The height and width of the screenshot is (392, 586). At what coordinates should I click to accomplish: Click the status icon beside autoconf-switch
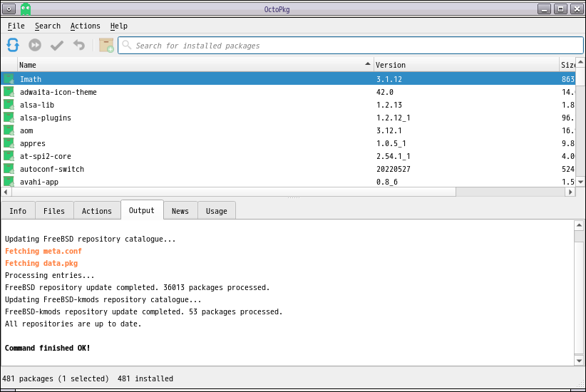(x=9, y=169)
